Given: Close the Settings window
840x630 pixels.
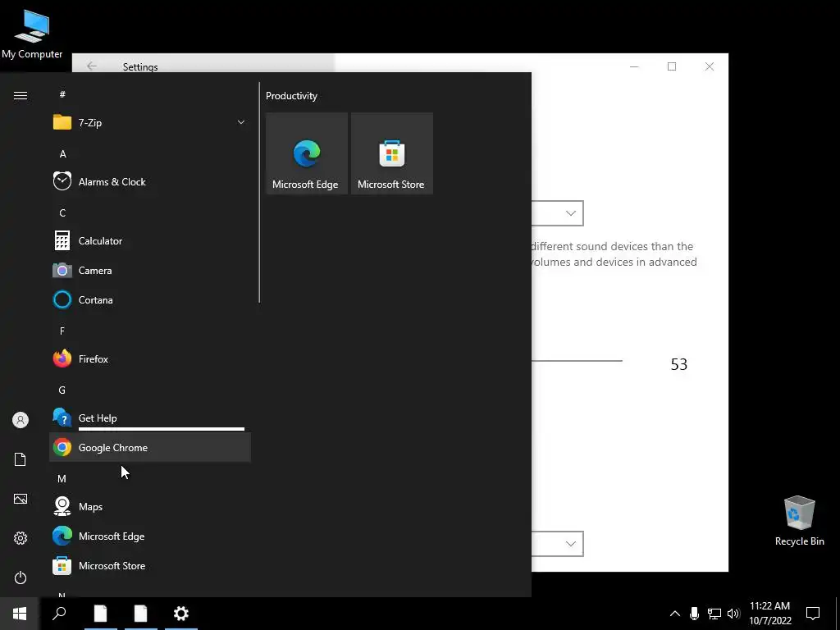Looking at the screenshot, I should [710, 66].
